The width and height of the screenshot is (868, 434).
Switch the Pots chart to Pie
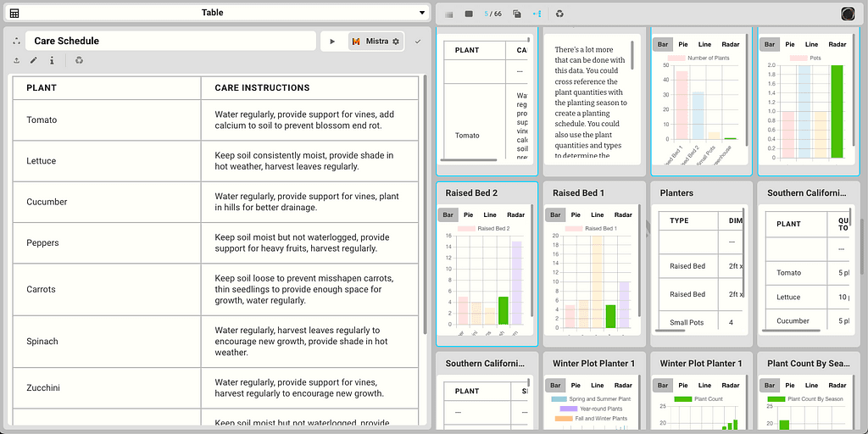point(790,44)
